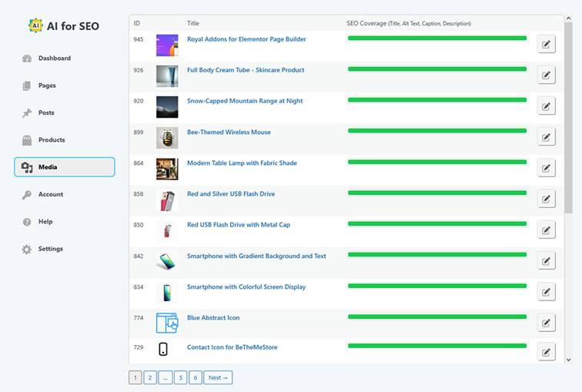Click the AI for SEO logo icon
Screen dimensions: 582x392
35,26
